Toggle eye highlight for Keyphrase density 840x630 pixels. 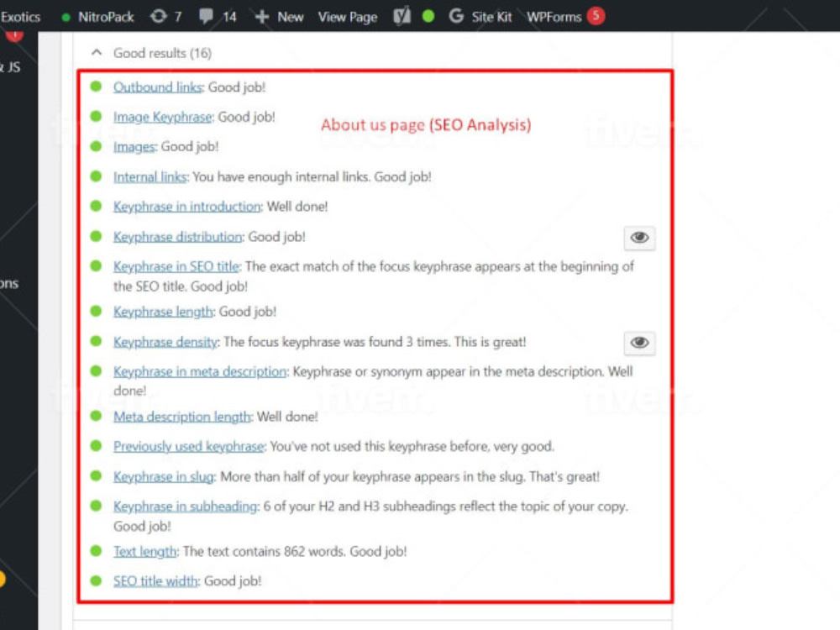click(x=639, y=343)
